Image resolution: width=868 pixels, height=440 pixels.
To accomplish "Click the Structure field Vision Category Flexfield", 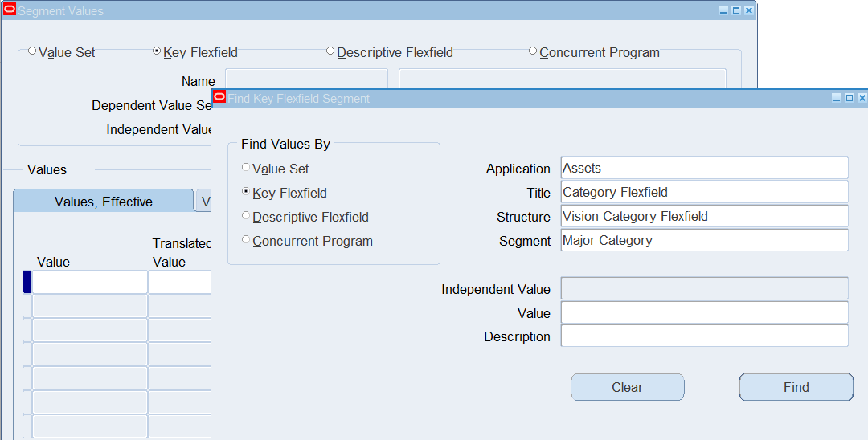I will [704, 216].
